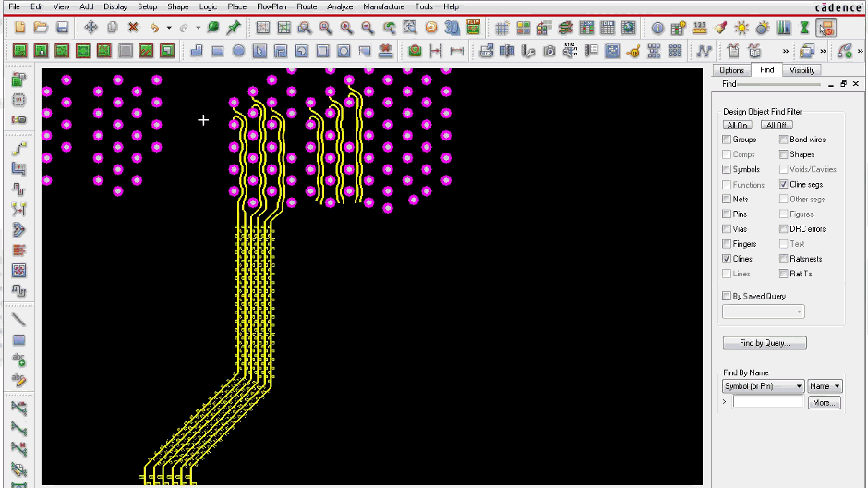Enable the Pins checkbox
This screenshot has height=488, width=868.
click(727, 213)
